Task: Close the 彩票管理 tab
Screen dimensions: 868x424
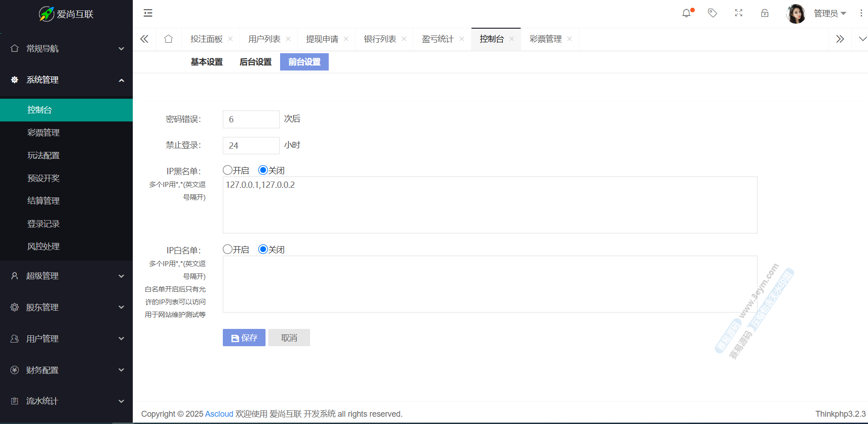Action: click(569, 39)
